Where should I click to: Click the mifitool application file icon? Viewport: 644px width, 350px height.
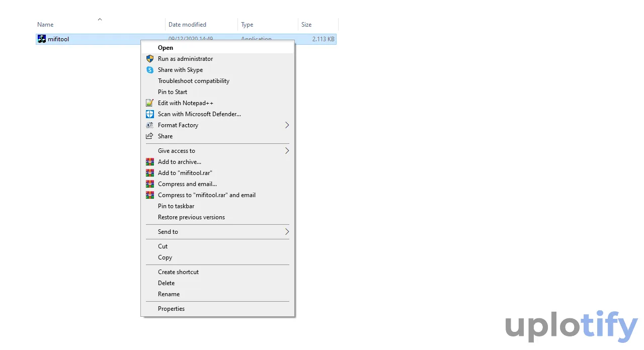(x=42, y=39)
